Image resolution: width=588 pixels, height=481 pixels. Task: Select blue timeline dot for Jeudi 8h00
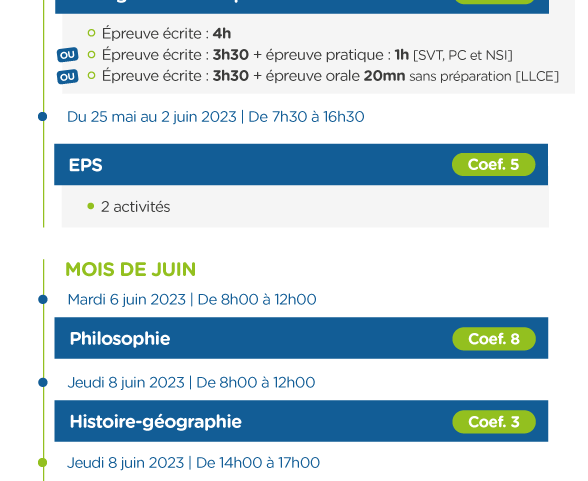43,382
